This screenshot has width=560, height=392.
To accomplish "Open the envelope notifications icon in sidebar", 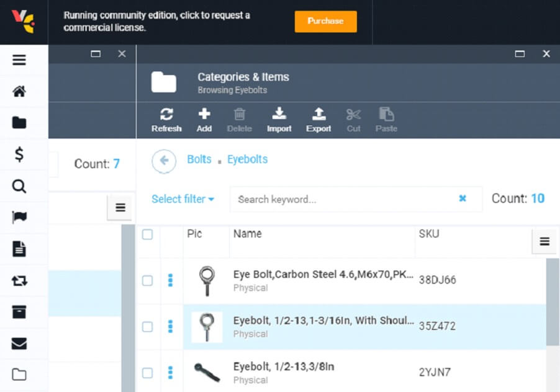I will 19,343.
